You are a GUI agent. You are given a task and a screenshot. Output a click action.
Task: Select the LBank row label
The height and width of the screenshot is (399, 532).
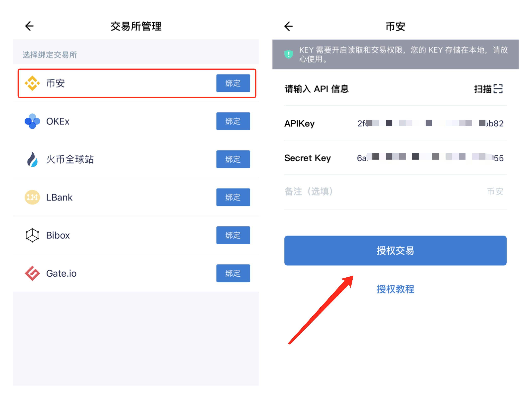[59, 198]
